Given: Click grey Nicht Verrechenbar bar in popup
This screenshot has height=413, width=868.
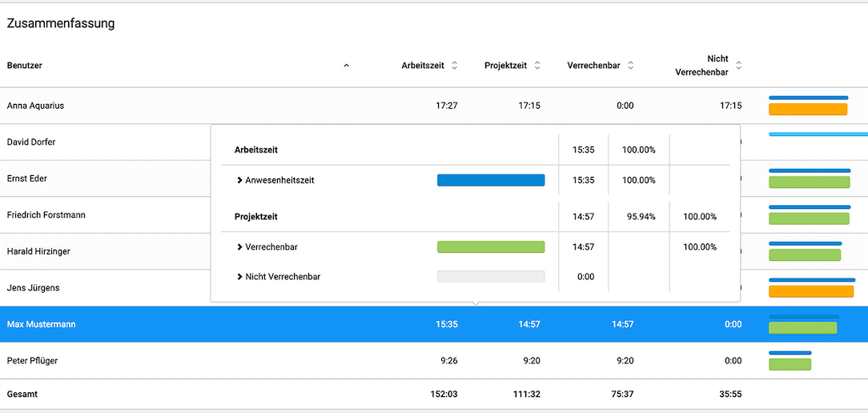Looking at the screenshot, I should [x=491, y=276].
